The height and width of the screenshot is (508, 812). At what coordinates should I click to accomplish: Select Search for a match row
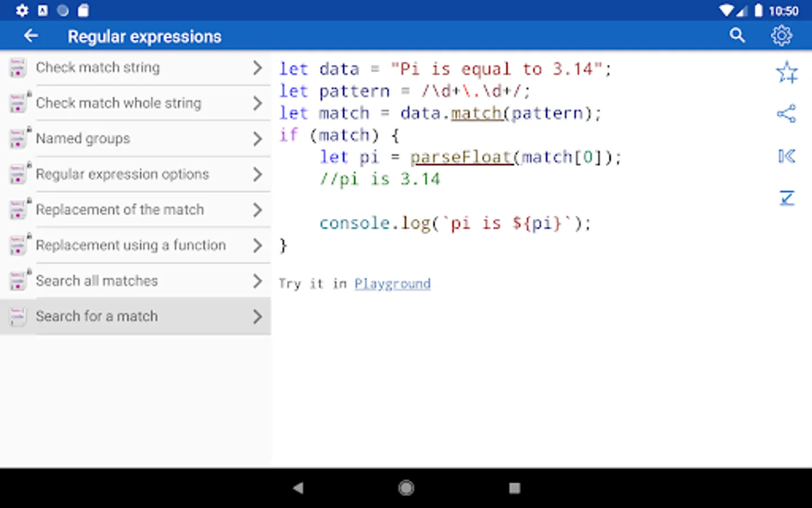135,317
